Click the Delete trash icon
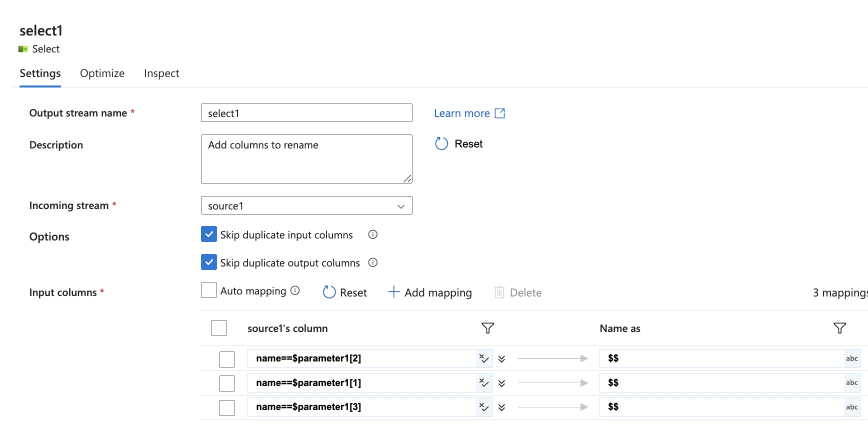 pos(499,292)
